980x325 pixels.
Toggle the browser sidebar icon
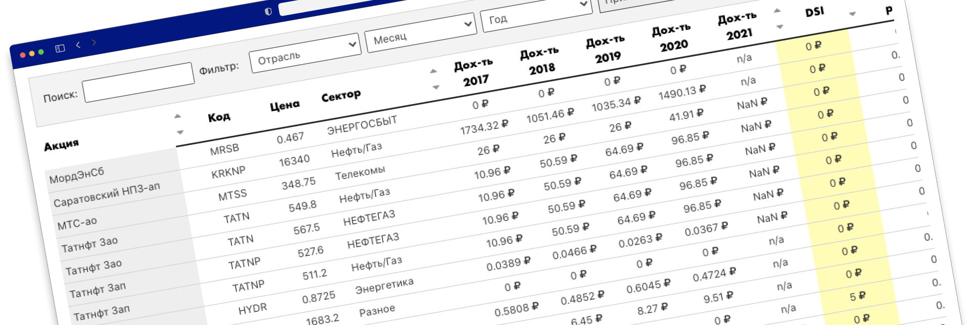coord(60,48)
